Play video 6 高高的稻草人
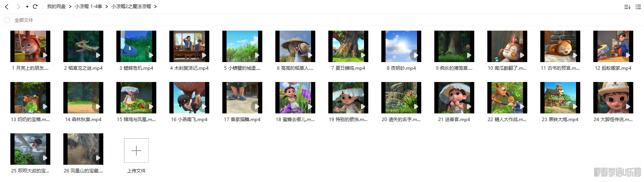The width and height of the screenshot is (644, 182). (310, 55)
